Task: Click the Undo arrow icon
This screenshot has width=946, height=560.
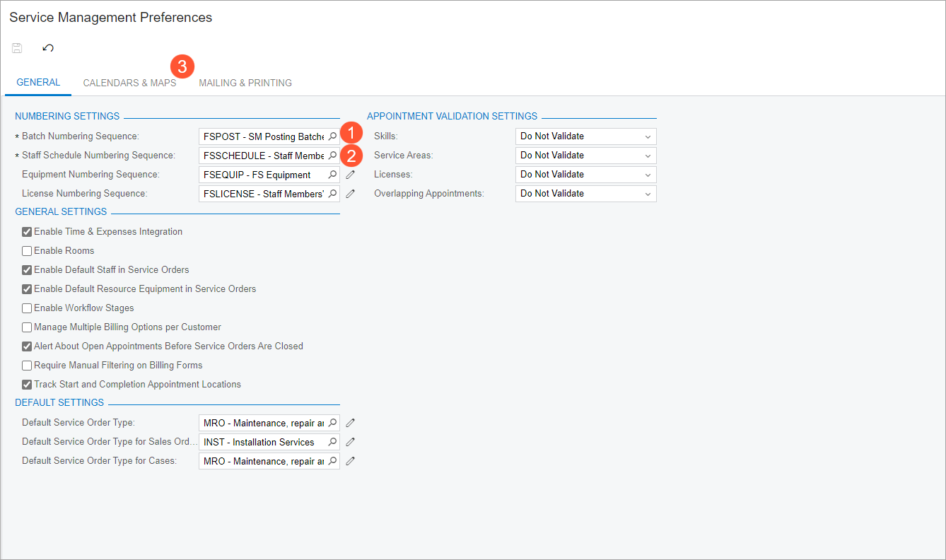Action: 48,48
